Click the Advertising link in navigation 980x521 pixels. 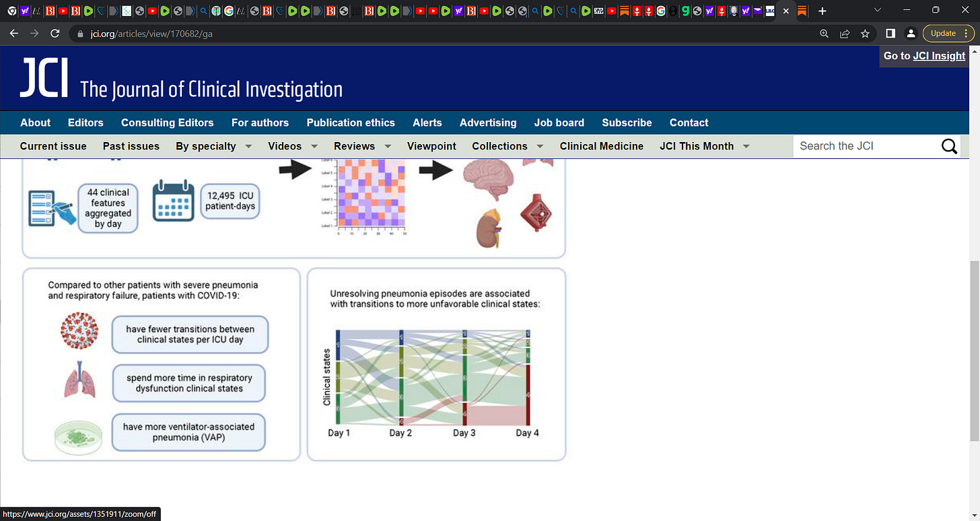[488, 123]
